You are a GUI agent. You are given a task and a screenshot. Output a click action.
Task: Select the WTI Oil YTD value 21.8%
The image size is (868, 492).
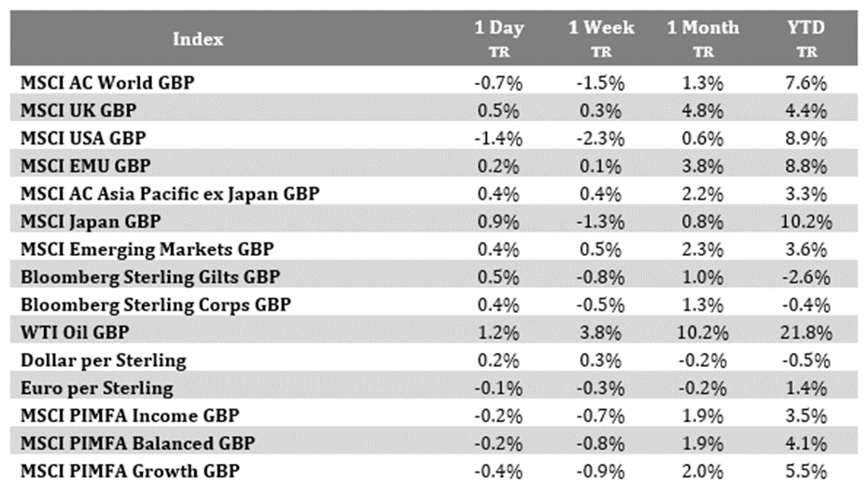click(x=807, y=332)
